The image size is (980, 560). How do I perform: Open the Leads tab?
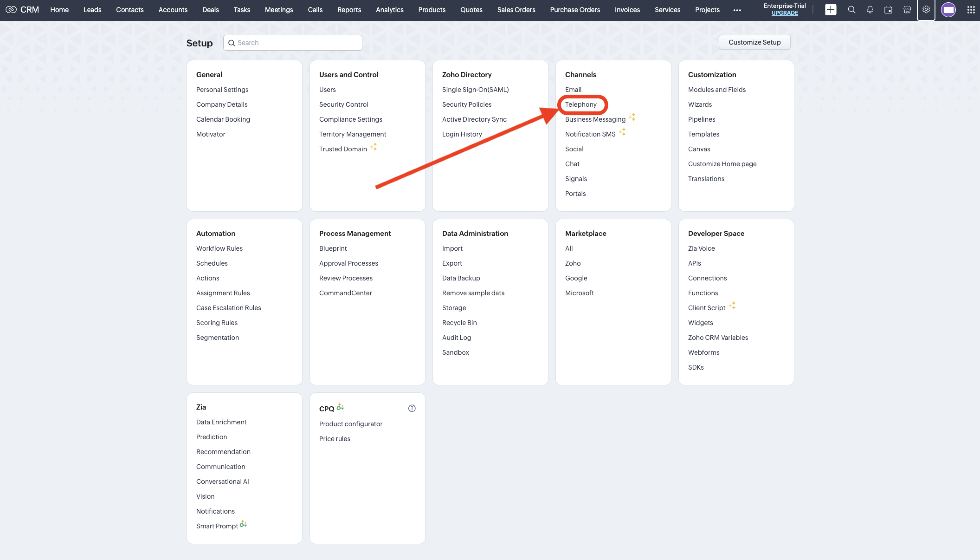(92, 10)
